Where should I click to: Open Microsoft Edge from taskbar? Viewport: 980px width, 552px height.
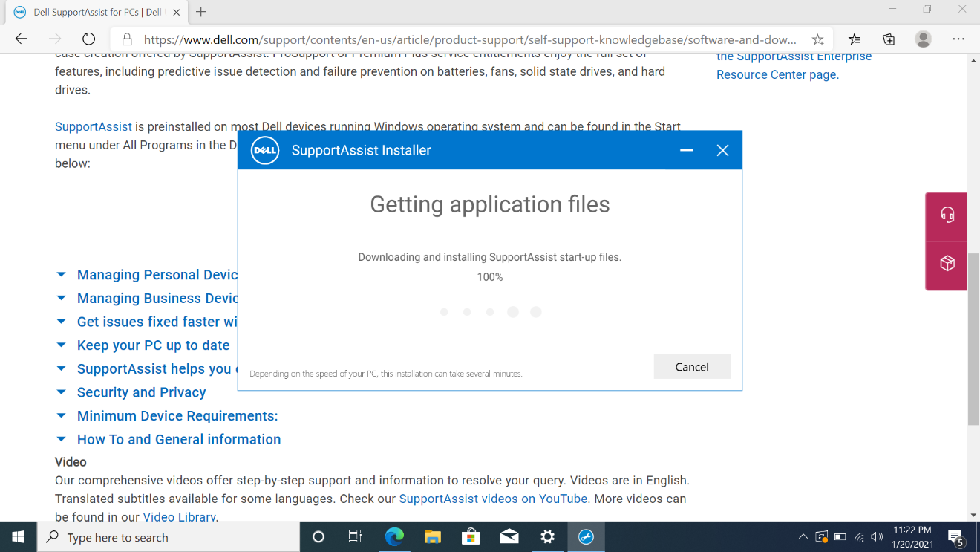[x=394, y=536]
